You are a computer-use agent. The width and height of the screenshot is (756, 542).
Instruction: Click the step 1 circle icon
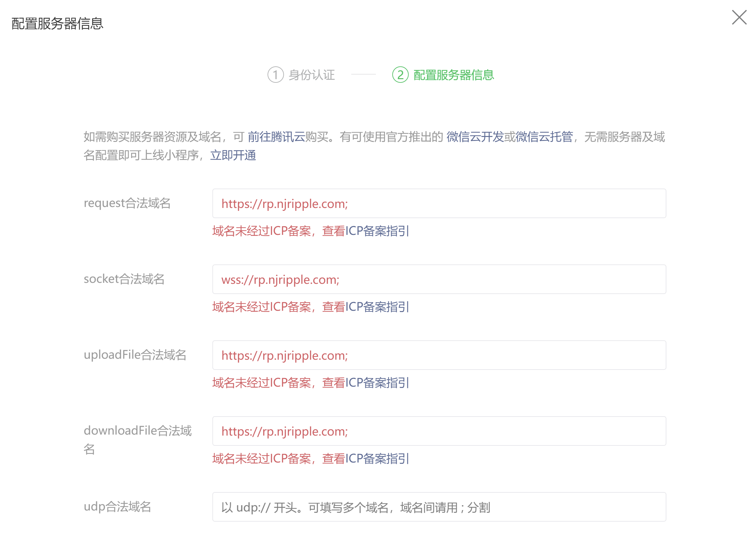pyautogui.click(x=275, y=75)
